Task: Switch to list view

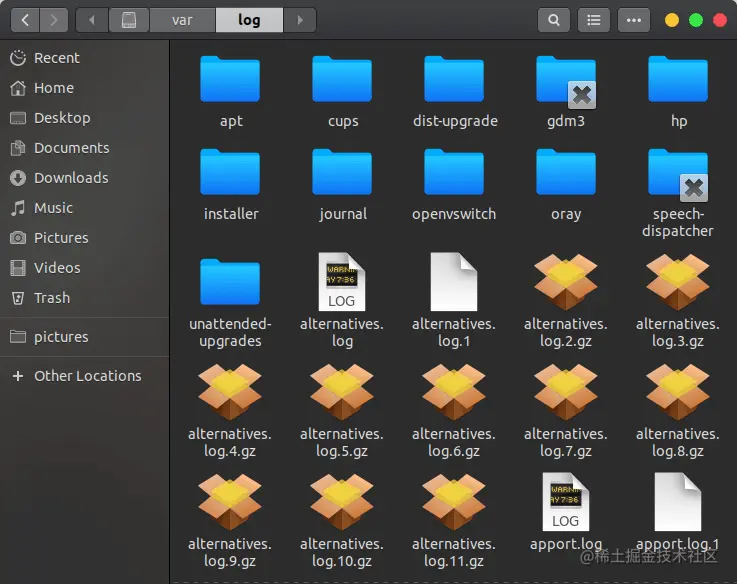Action: point(594,20)
